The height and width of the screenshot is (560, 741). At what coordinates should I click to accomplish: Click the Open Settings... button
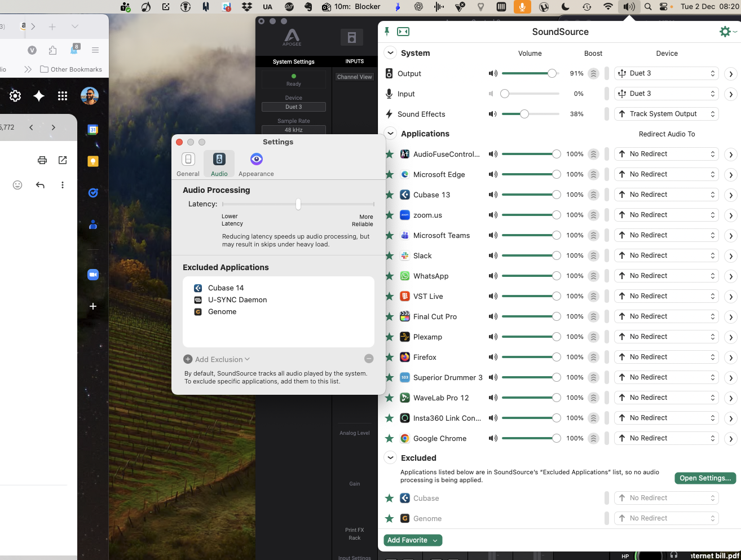pos(705,478)
